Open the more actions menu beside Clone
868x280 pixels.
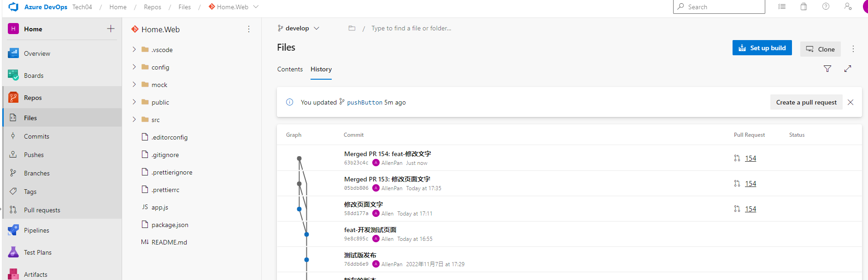[853, 49]
